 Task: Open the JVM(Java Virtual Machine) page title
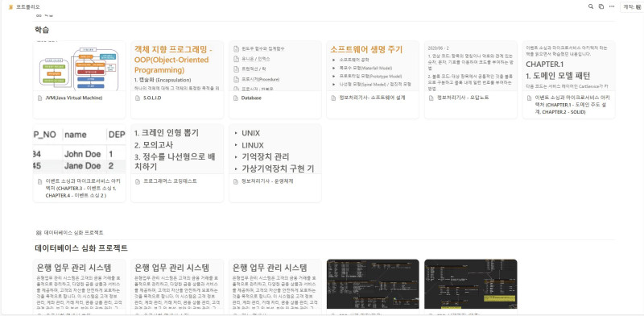(x=74, y=98)
